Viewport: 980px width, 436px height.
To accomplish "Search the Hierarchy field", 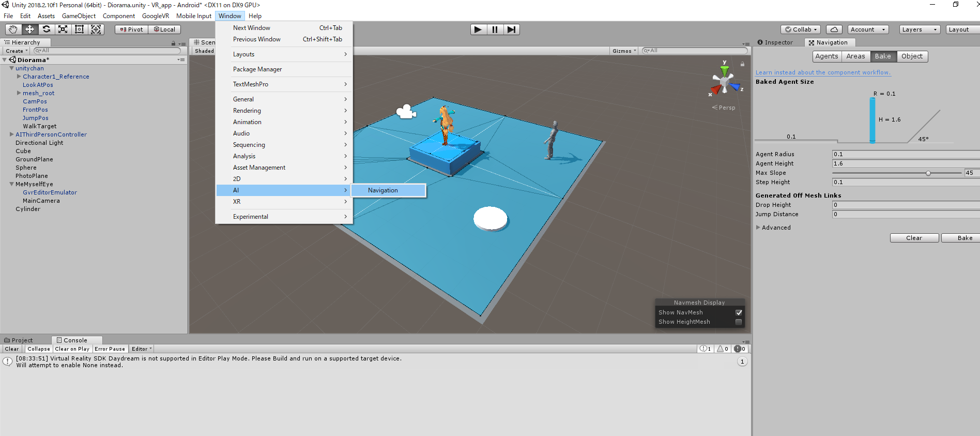I will tap(107, 51).
